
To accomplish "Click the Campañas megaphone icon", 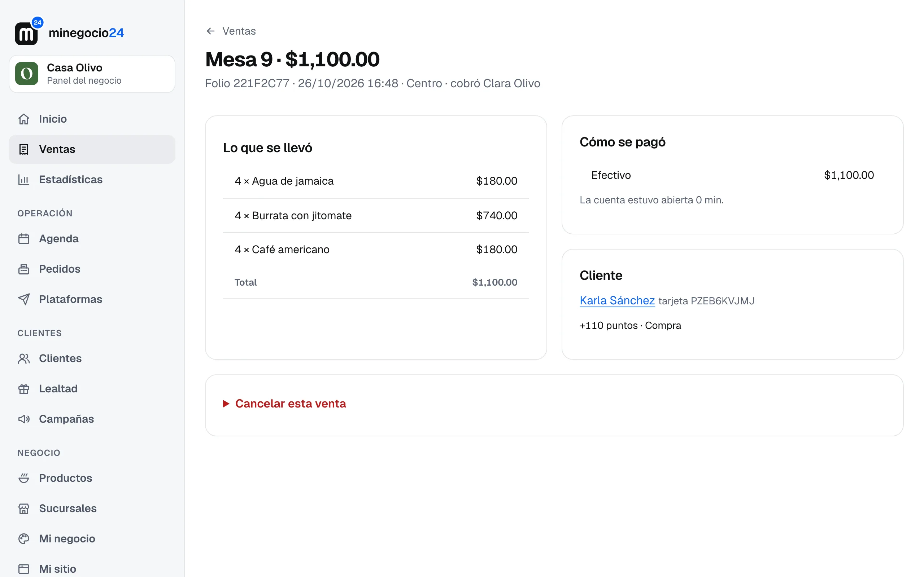I will point(24,419).
